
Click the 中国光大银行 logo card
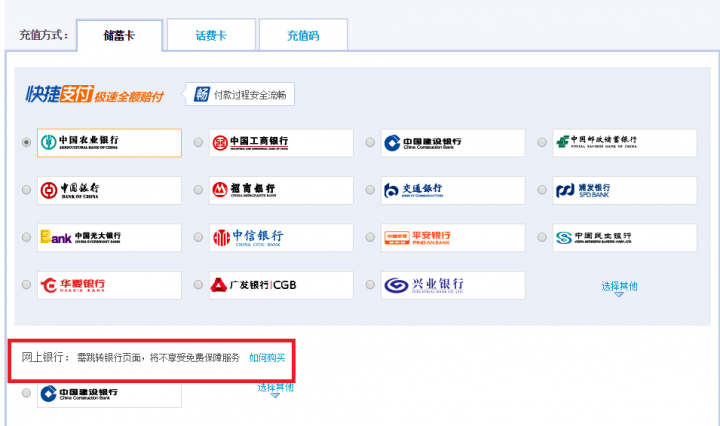[109, 237]
